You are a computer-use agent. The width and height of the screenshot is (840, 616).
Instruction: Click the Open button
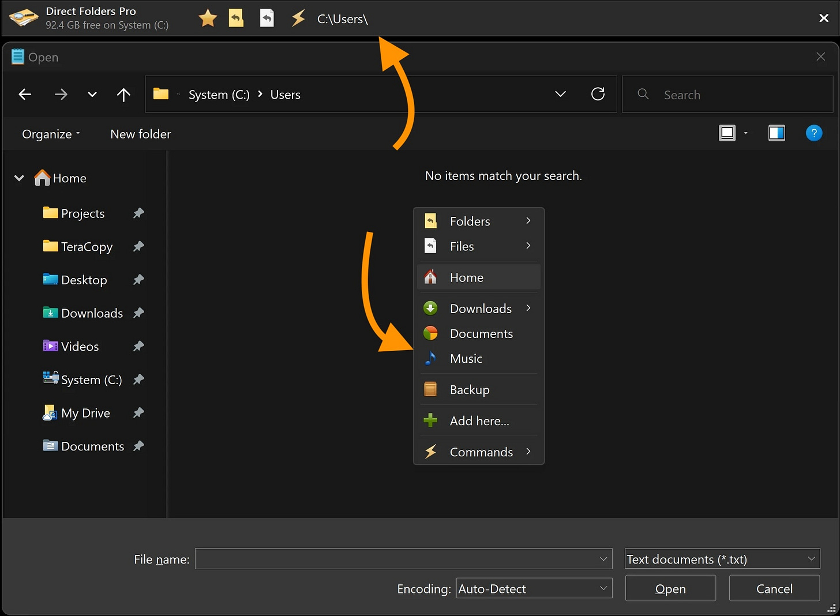tap(670, 588)
